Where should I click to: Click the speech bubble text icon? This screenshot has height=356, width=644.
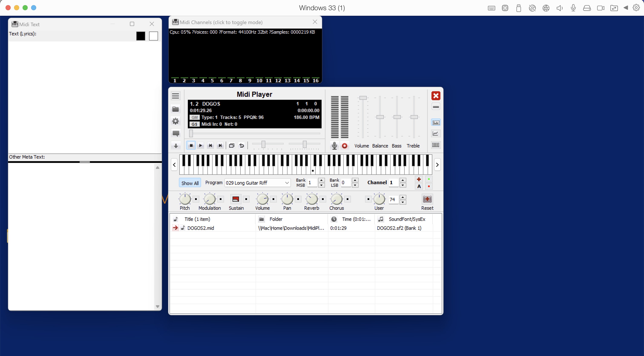click(176, 133)
